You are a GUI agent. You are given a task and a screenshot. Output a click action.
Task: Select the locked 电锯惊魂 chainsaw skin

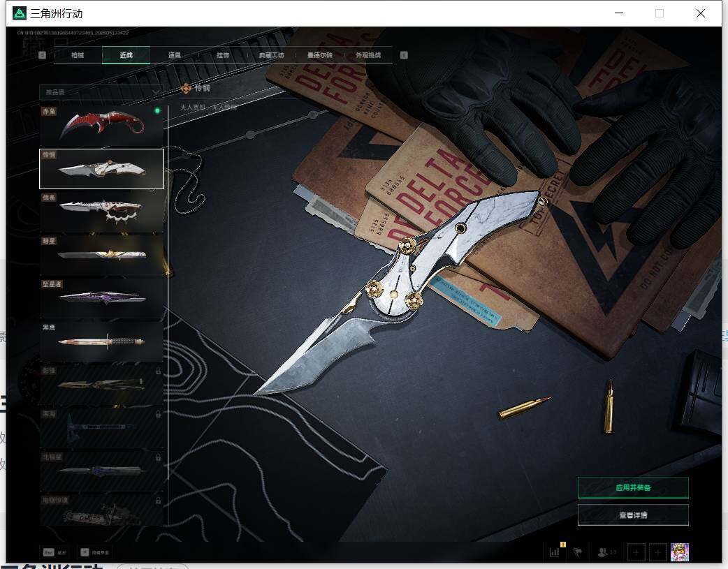(102, 510)
